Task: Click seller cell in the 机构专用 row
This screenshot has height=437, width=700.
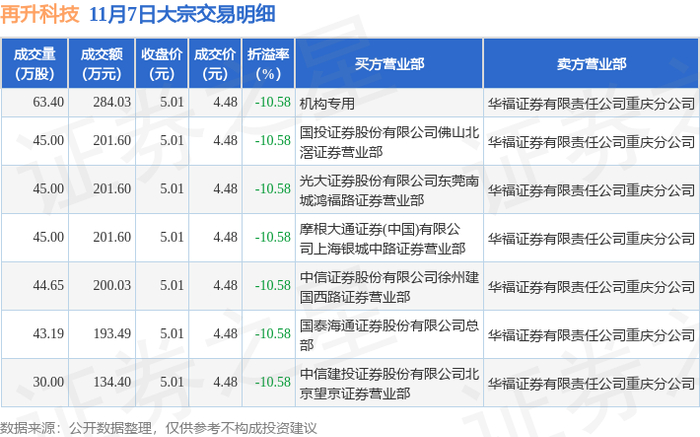Action: coord(591,104)
